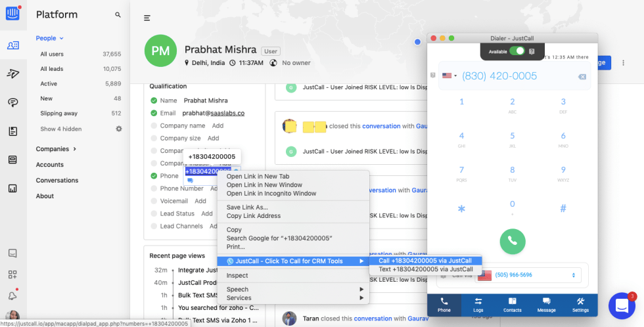Click the green check beside Phone field
Image resolution: width=644 pixels, height=327 pixels.
154,176
